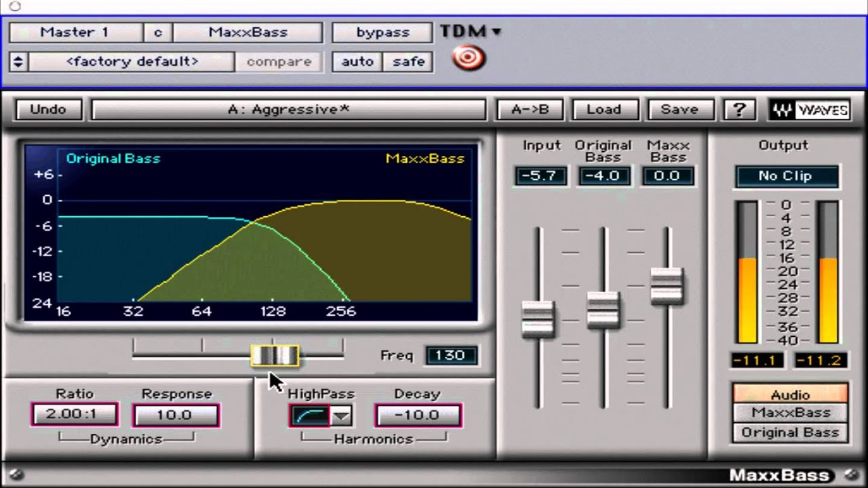Click the Original Bass gain value -4.0
The width and height of the screenshot is (868, 488).
coord(603,176)
